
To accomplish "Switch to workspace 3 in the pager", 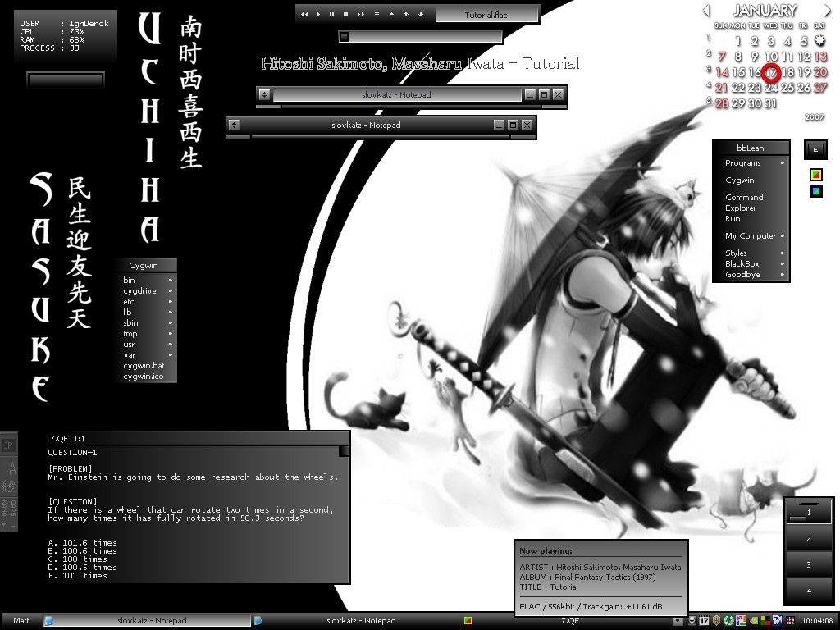I will coord(809,564).
